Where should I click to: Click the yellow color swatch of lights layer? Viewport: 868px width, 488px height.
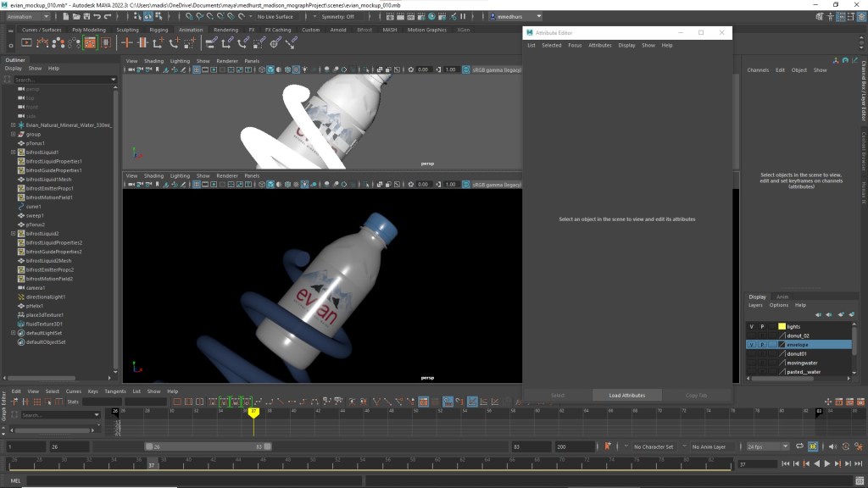782,326
